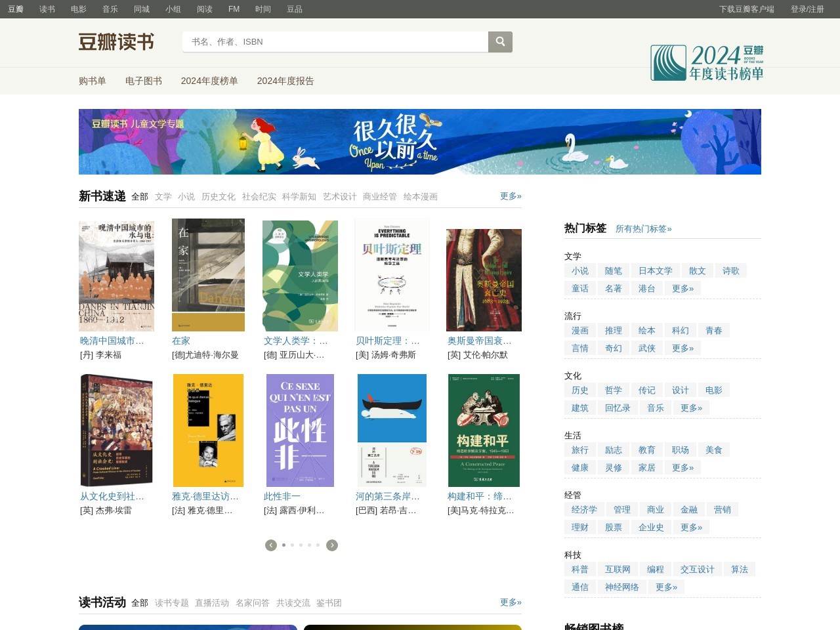Open the 2024 年度读书榜单 badge
The image size is (840, 630).
coord(707,63)
